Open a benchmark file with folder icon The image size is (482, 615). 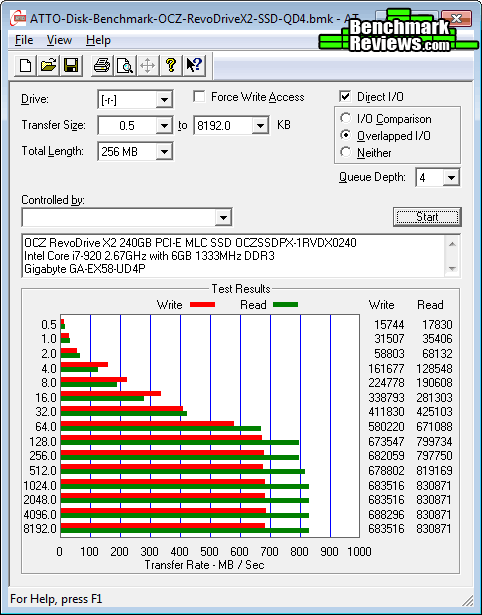coord(48,65)
